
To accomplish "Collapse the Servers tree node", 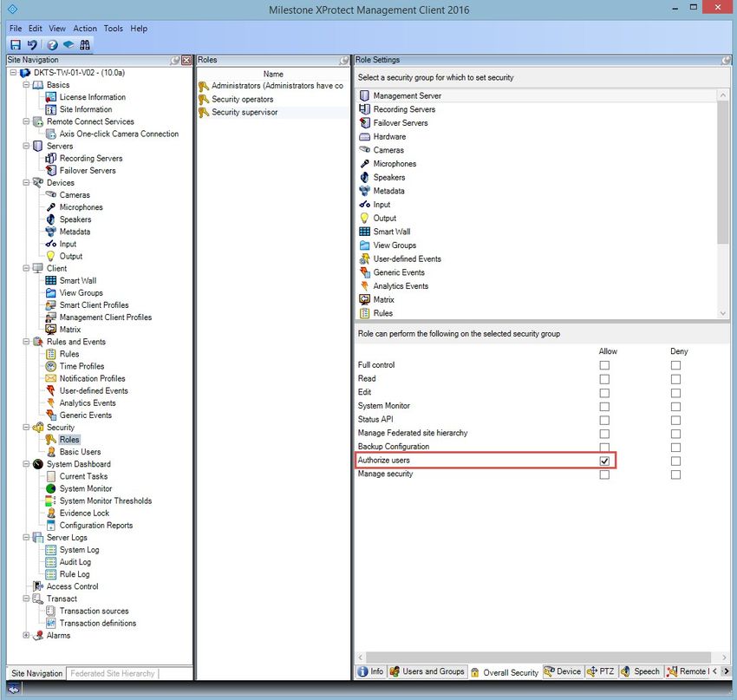I will click(26, 146).
